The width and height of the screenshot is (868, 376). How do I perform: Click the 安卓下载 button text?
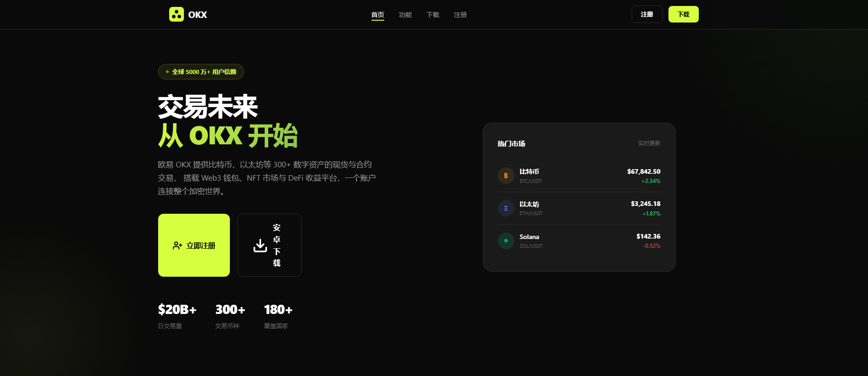point(277,245)
